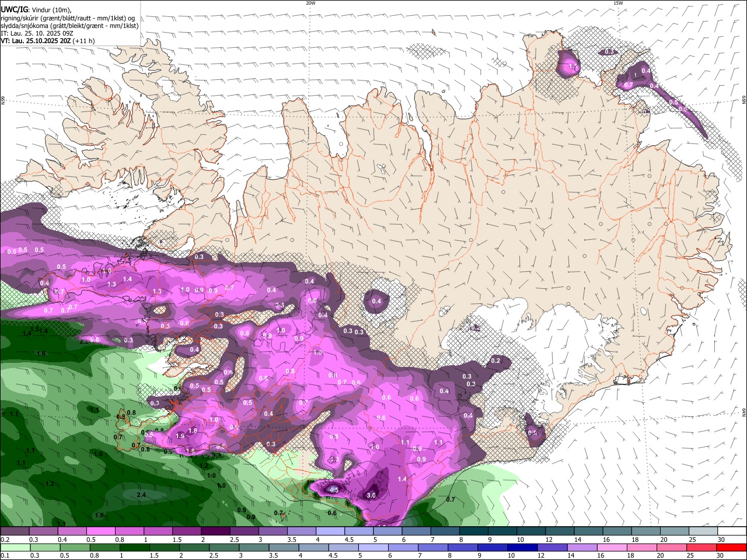Pick the bright pink 0.5 swatch in the snow legend
Screen dimensions: 747x560
[x=100, y=531]
